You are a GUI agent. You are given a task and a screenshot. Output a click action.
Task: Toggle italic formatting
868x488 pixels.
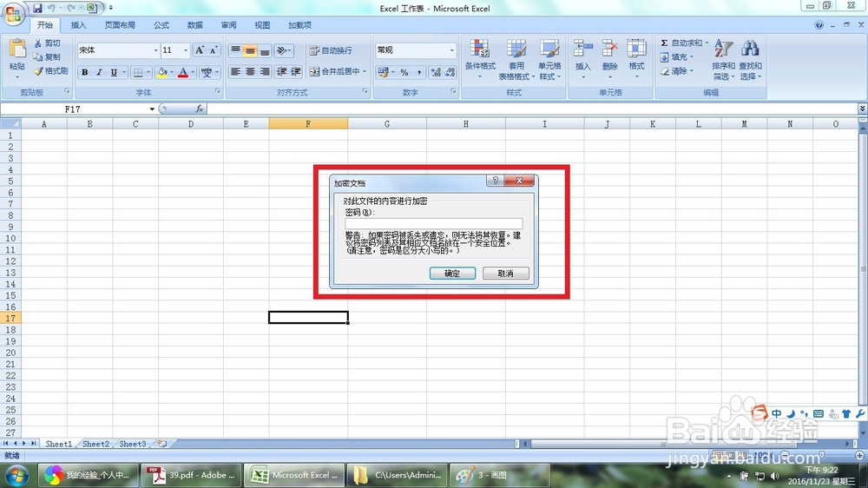click(x=99, y=72)
